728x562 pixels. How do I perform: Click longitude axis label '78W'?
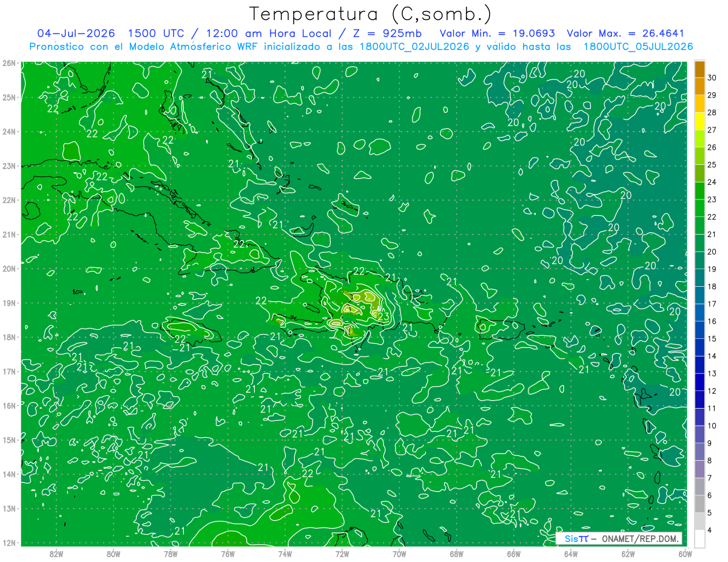[x=170, y=554]
